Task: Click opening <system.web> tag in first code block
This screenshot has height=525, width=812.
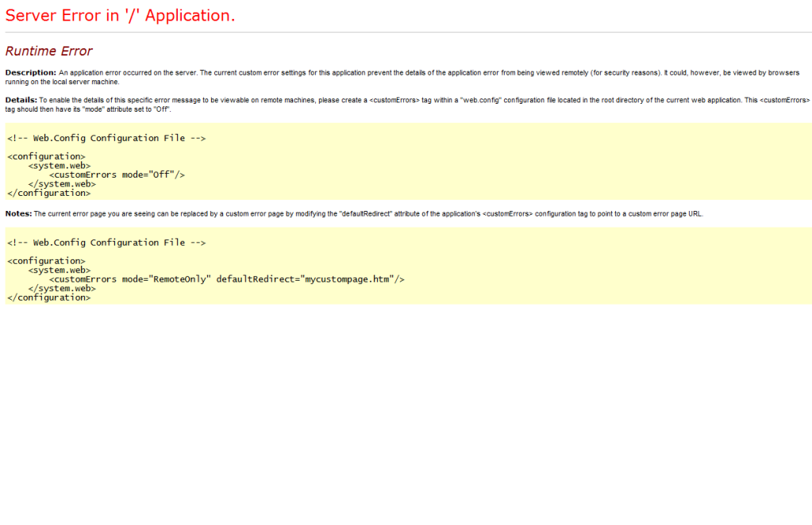Action: (x=60, y=166)
